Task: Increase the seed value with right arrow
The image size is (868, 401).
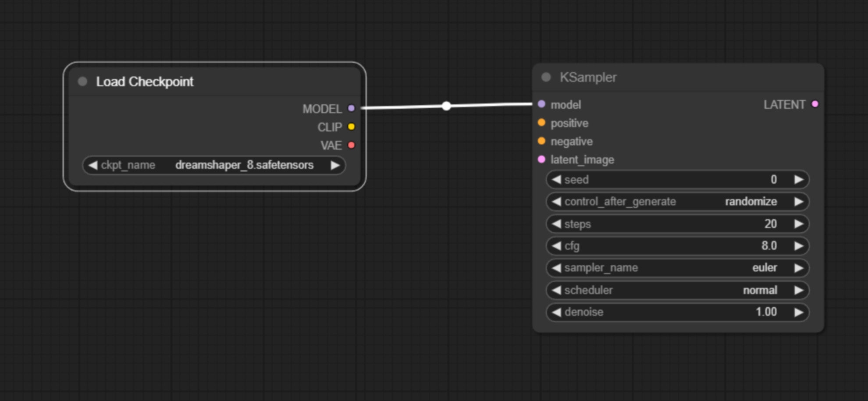Action: [798, 180]
